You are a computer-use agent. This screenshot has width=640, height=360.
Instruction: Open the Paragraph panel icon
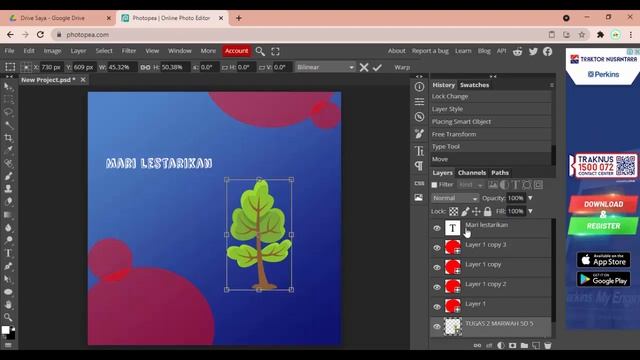click(419, 165)
